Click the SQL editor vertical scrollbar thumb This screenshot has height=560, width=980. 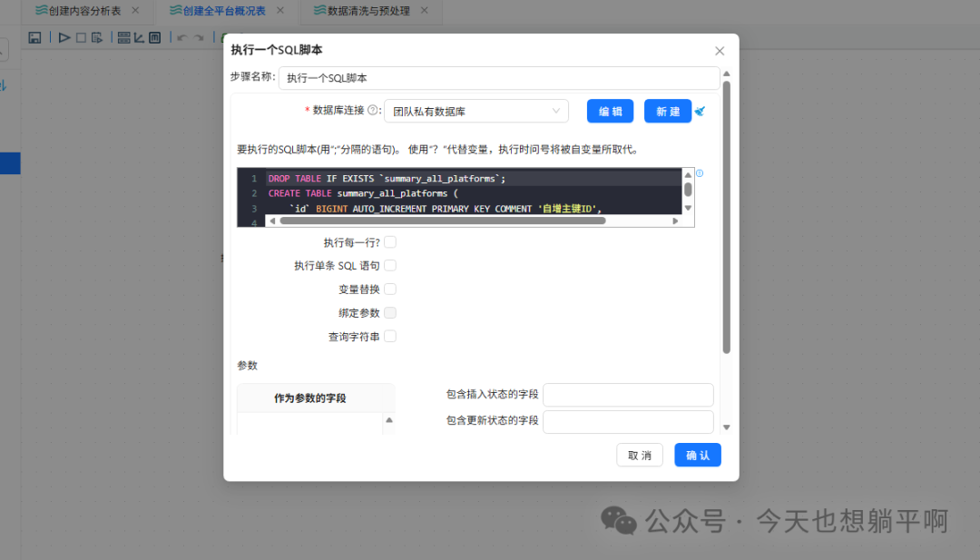click(688, 190)
